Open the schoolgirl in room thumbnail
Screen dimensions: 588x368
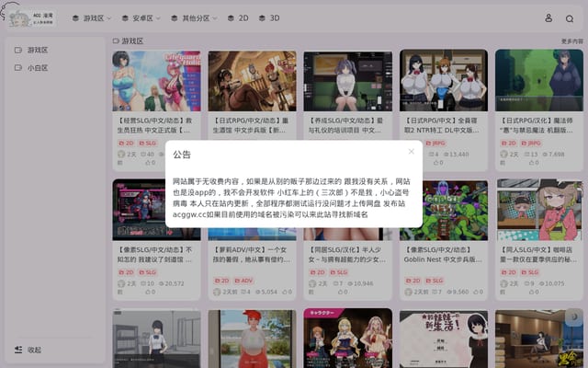tap(156, 339)
